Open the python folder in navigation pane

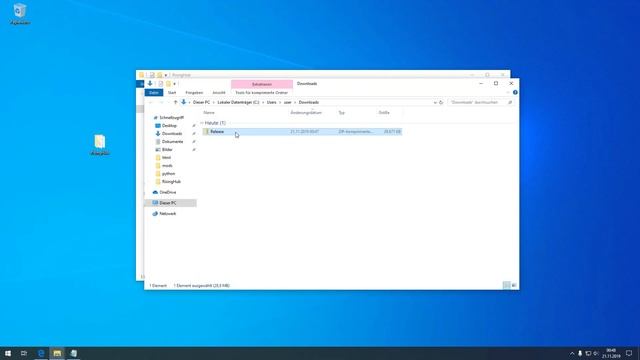pyautogui.click(x=168, y=173)
